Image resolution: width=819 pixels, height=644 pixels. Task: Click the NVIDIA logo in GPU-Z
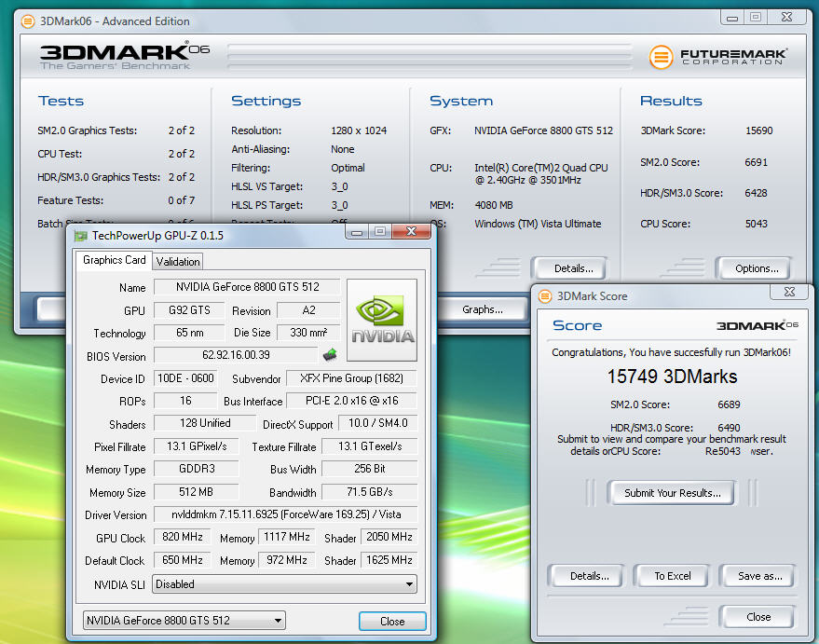coord(382,321)
